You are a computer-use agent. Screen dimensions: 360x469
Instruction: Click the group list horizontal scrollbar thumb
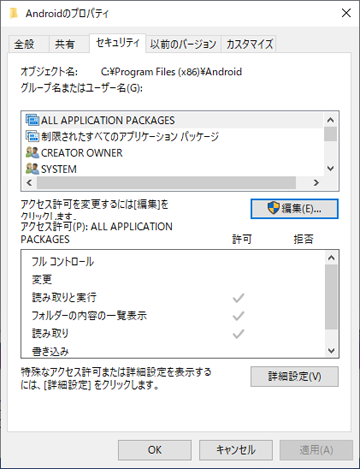coord(166,183)
